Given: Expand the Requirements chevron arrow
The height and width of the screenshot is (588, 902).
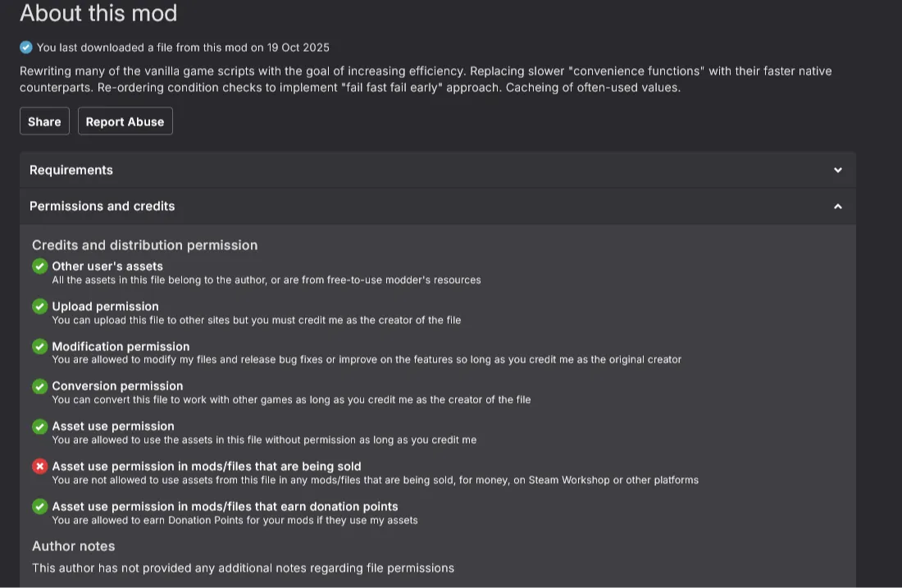Looking at the screenshot, I should click(x=837, y=170).
